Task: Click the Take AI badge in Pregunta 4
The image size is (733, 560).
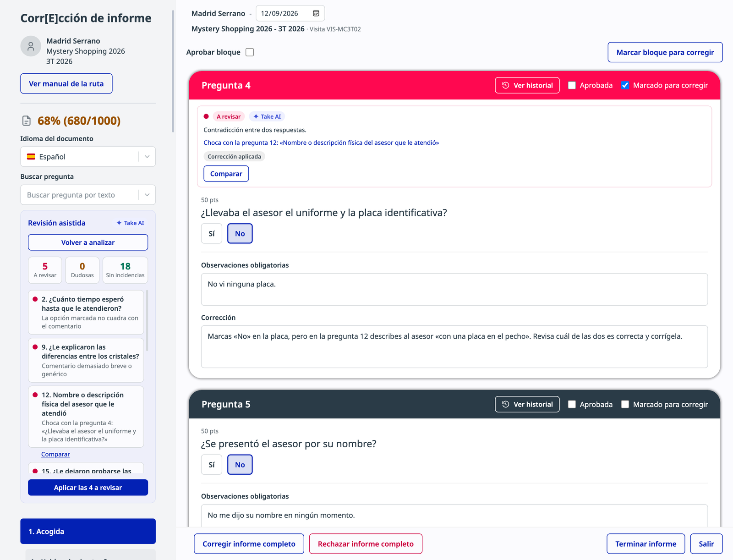Action: click(x=267, y=116)
